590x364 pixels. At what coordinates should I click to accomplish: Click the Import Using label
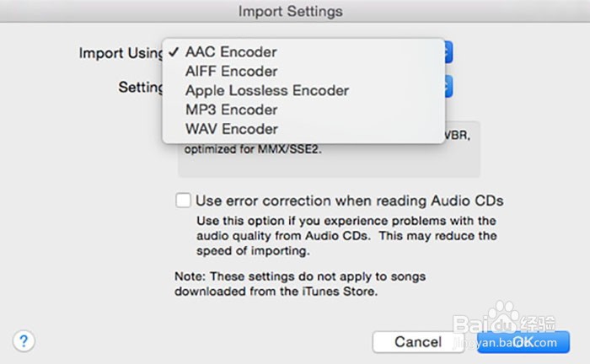click(x=121, y=53)
